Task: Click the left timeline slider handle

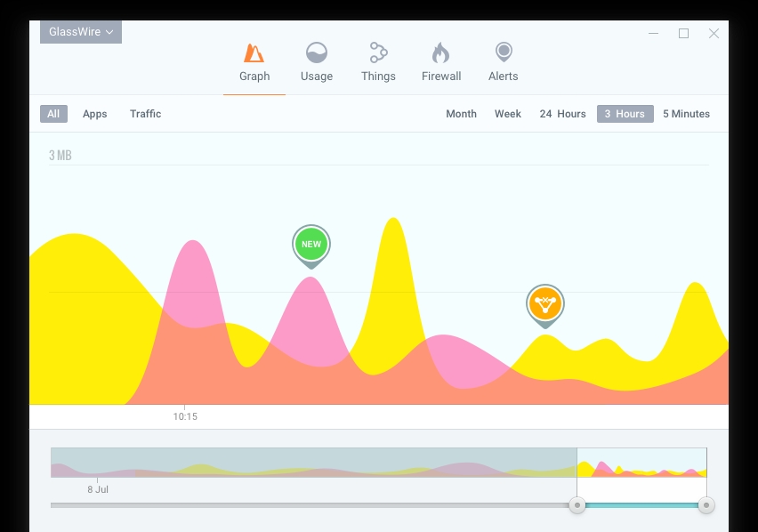Action: pyautogui.click(x=577, y=505)
